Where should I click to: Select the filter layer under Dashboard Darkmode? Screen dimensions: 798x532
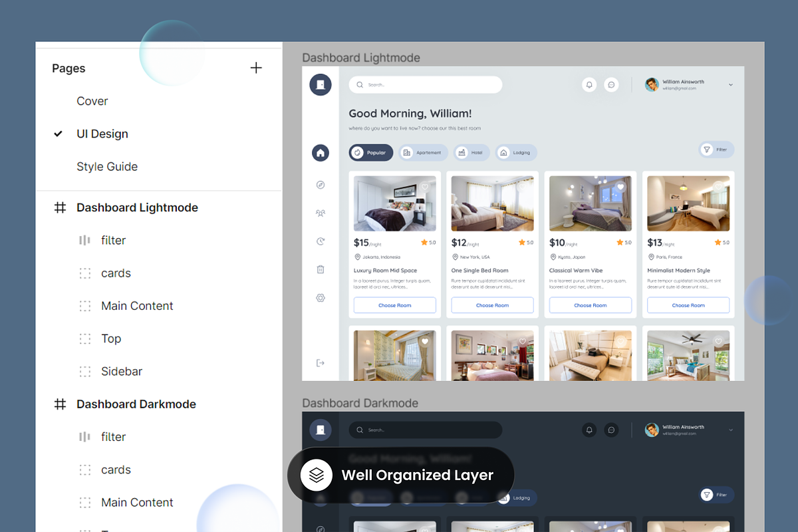tap(113, 437)
